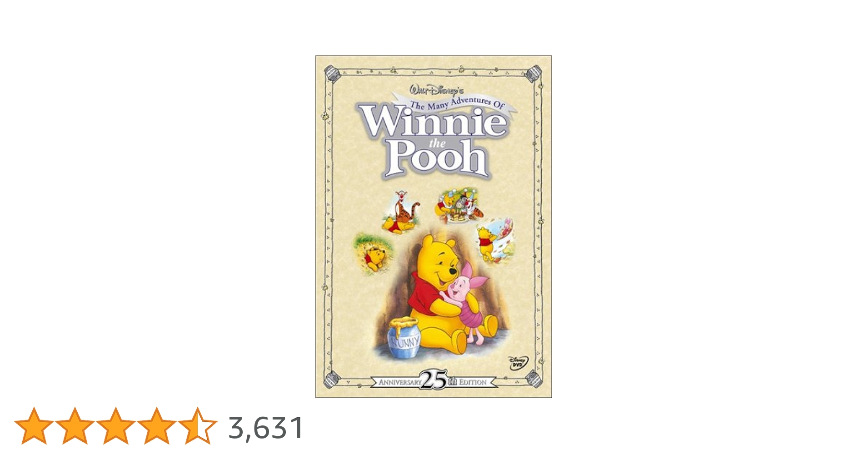Click the Pooh and Piglet windy vignette
This screenshot has width=868, height=454.
tap(496, 239)
